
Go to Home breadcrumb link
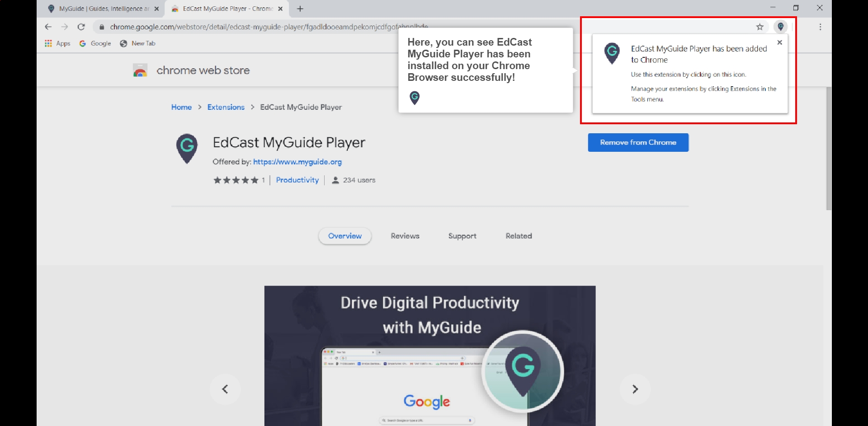181,107
